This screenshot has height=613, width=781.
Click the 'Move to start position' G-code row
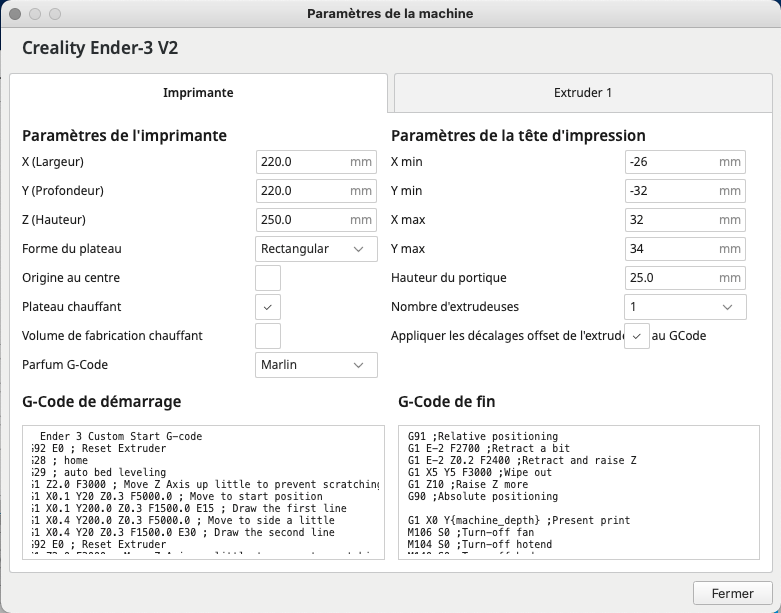tap(177, 496)
